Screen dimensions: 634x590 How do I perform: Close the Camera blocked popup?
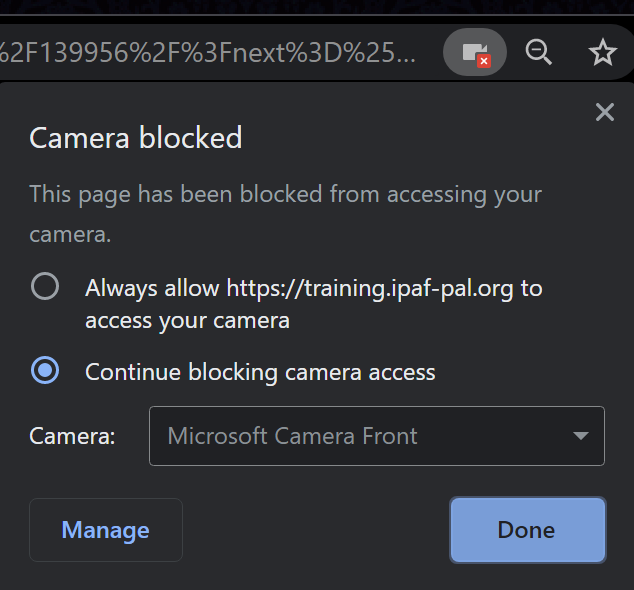click(x=604, y=112)
